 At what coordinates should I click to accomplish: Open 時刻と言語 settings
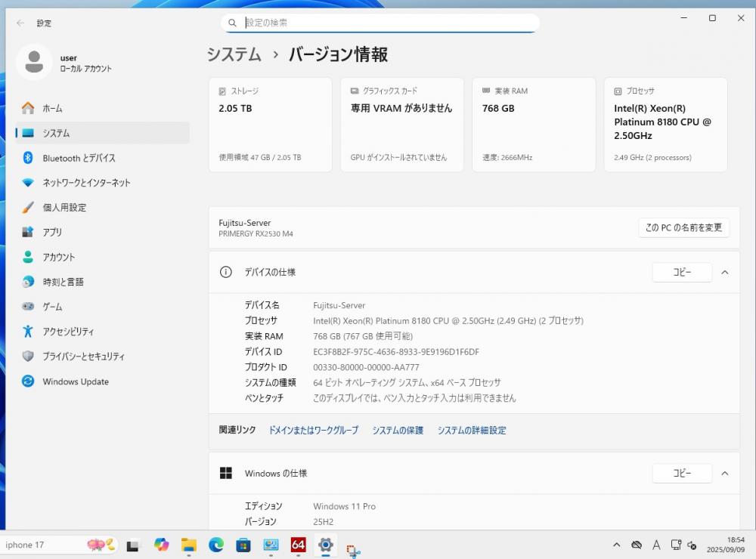(x=102, y=282)
